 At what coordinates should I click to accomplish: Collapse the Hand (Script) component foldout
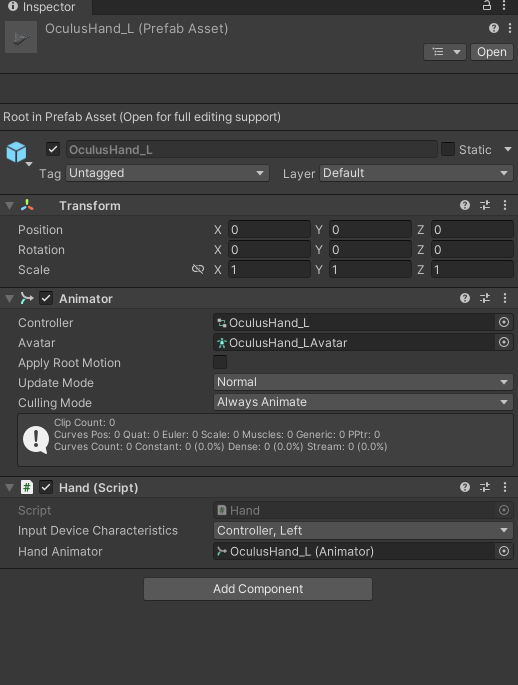pos(9,488)
